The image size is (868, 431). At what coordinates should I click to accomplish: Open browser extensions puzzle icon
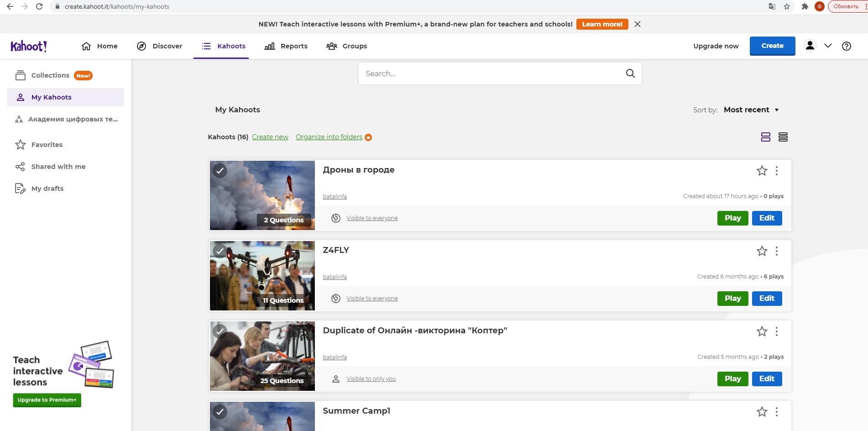click(x=805, y=6)
